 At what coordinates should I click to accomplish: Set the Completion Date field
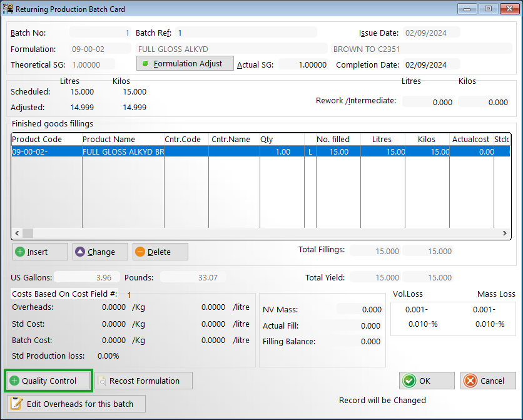tap(430, 64)
